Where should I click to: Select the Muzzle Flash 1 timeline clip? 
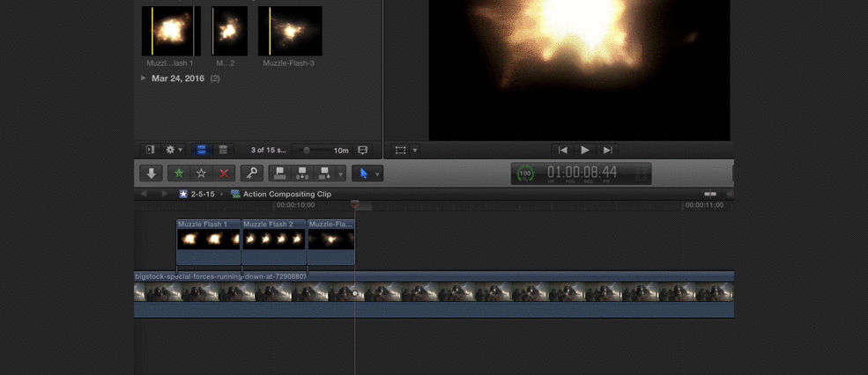point(209,242)
